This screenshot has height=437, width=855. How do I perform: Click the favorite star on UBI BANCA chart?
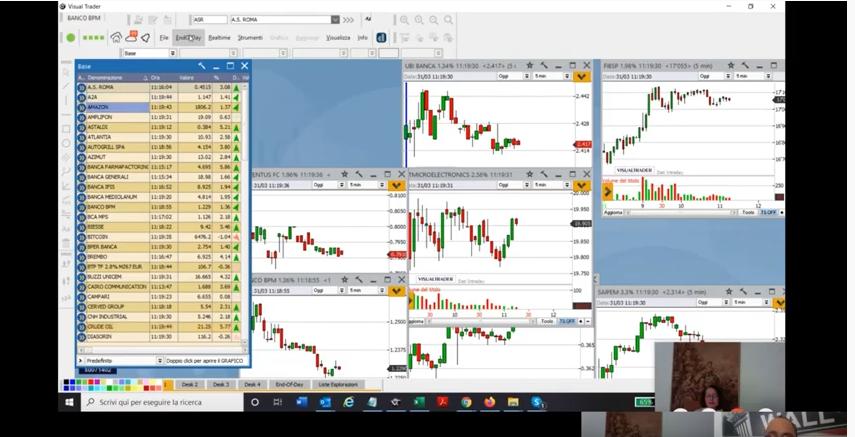point(529,65)
